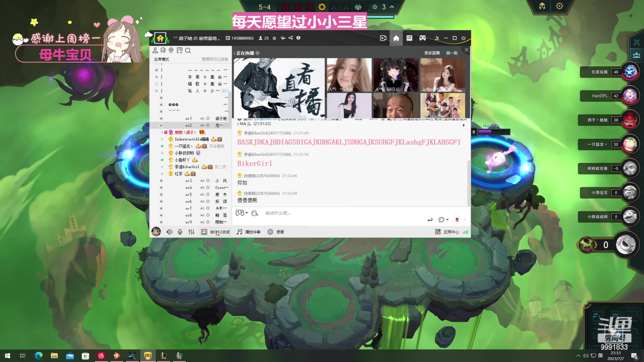
Task: Start recording with 录音 button
Action: 276,232
